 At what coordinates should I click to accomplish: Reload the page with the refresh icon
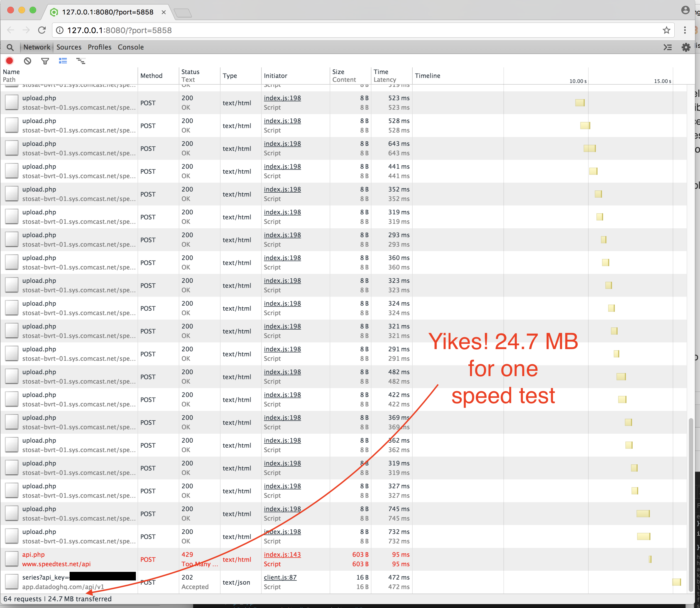(x=42, y=30)
